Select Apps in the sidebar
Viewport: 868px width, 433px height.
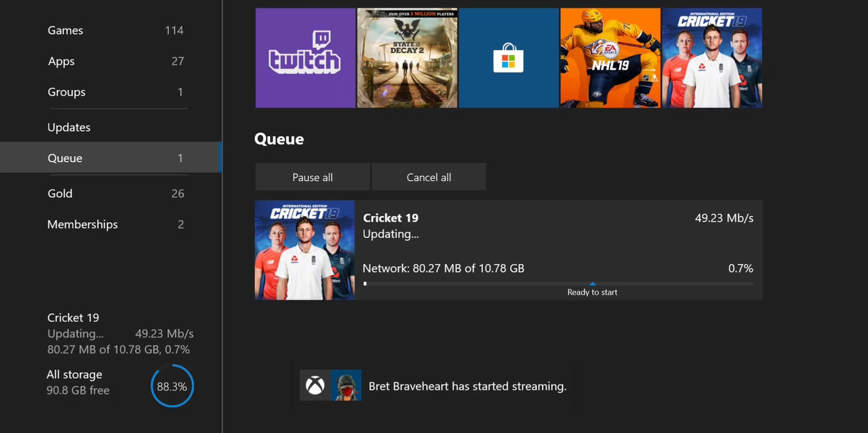[111, 61]
